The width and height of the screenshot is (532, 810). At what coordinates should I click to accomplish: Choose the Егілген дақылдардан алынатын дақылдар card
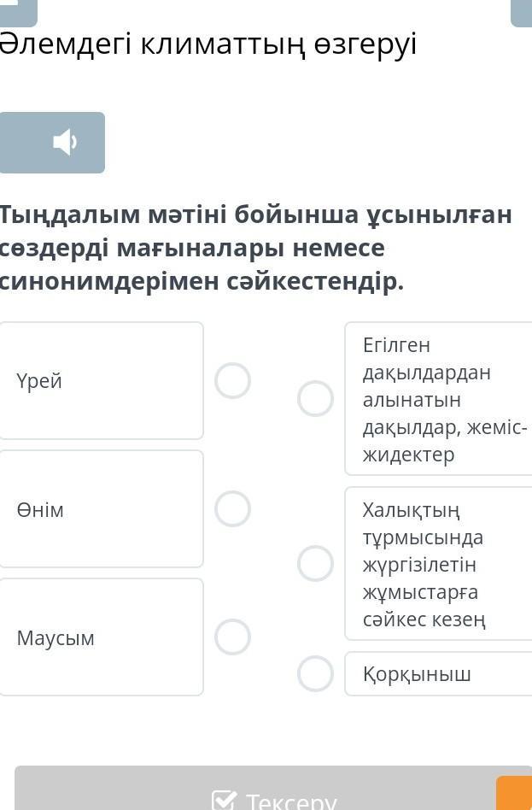[440, 399]
